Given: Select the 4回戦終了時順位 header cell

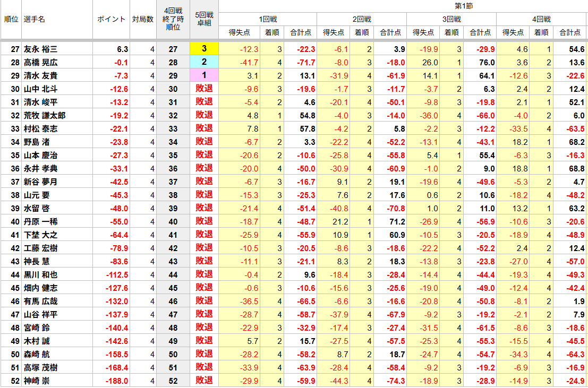Looking at the screenshot, I should coord(173,20).
